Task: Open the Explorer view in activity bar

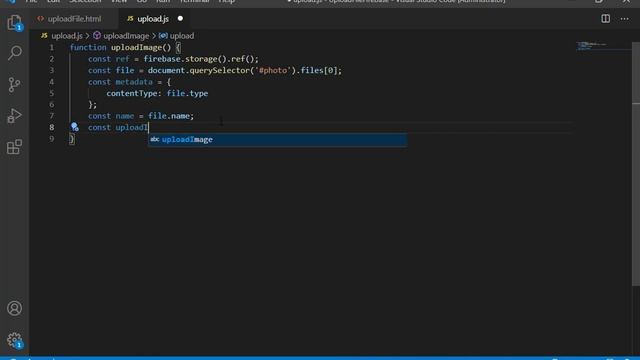Action: tap(14, 22)
